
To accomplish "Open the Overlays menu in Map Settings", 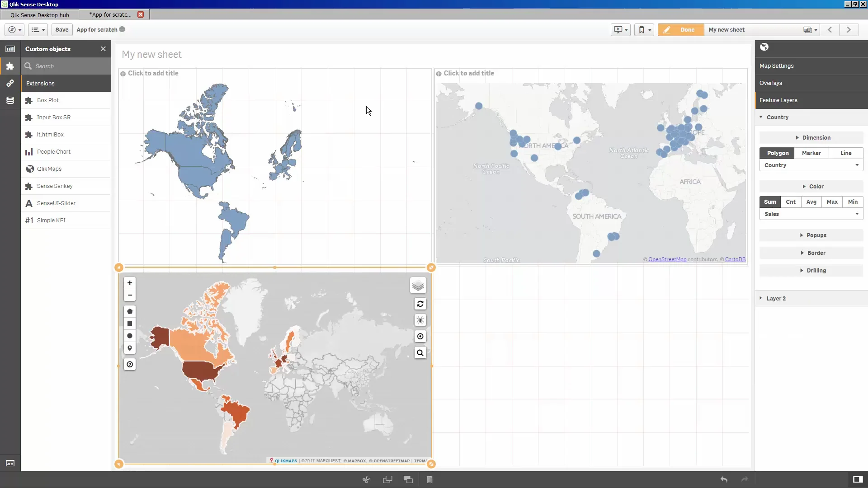I will pyautogui.click(x=771, y=83).
